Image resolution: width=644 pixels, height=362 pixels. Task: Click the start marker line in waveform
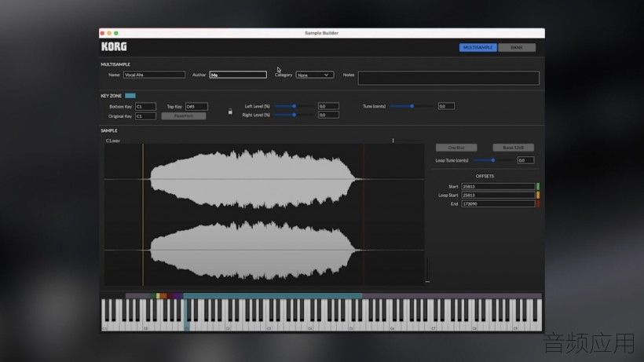(x=143, y=214)
